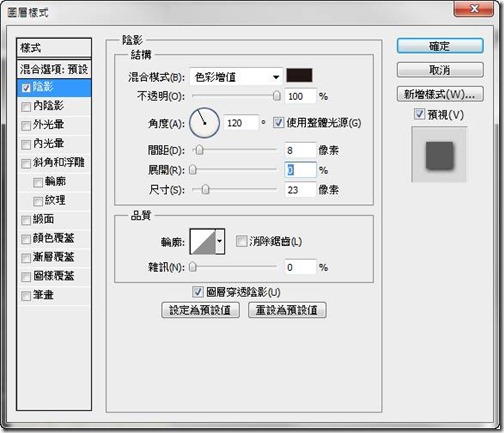Click the opacity value field showing 100
This screenshot has height=433, width=504.
300,96
